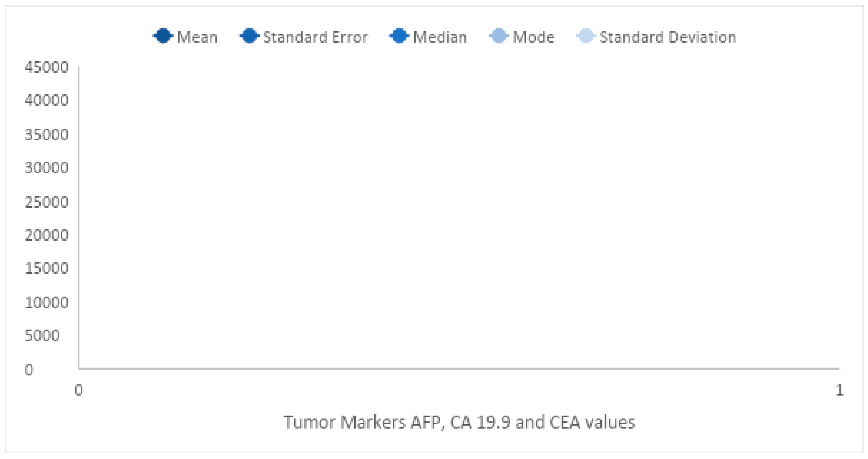Select the Median legend label
This screenshot has height=459, width=868.
click(440, 37)
